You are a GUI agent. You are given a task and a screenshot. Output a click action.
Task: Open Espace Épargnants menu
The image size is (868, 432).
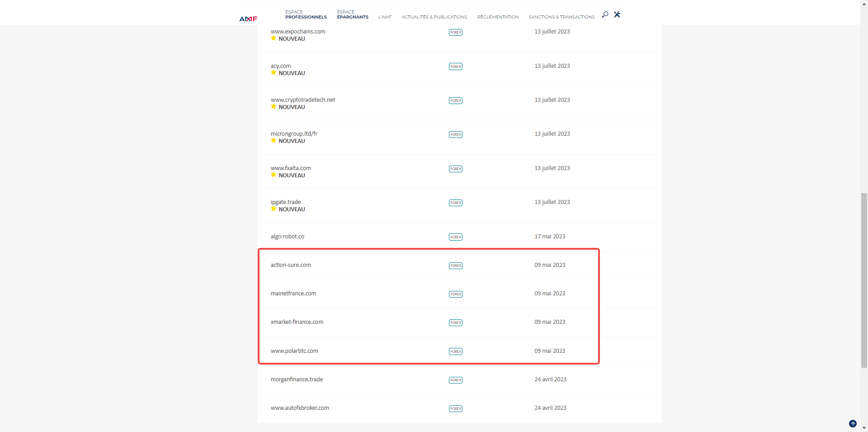pyautogui.click(x=353, y=15)
